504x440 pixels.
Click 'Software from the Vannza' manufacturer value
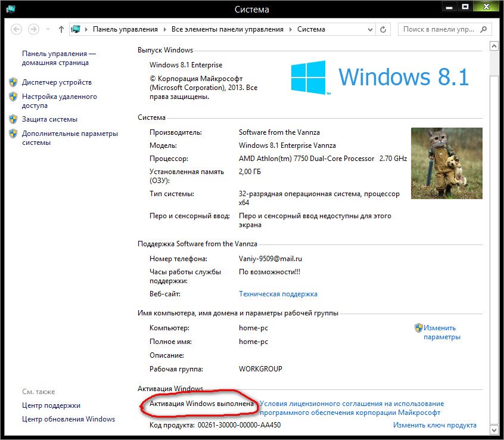pos(279,132)
